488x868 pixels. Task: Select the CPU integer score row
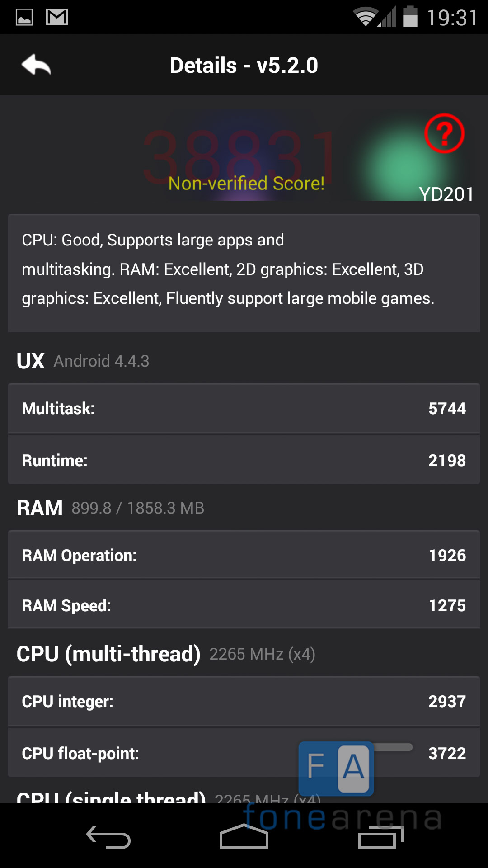pyautogui.click(x=244, y=701)
